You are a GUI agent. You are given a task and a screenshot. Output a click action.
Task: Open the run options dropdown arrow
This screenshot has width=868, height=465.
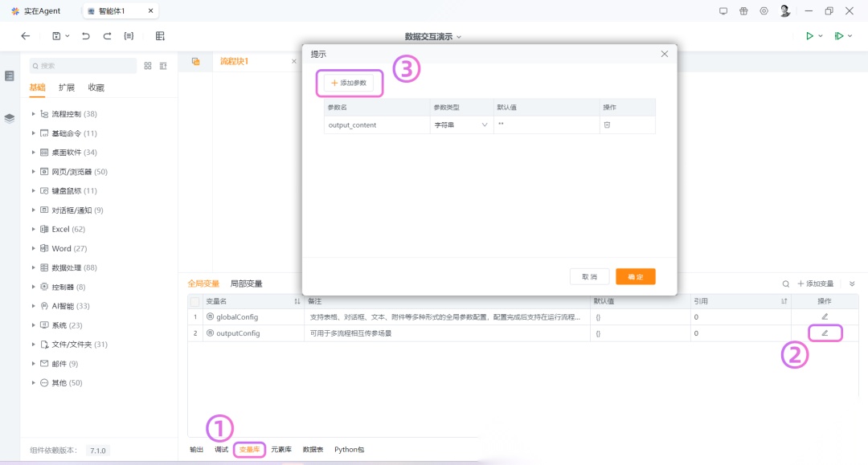[821, 36]
